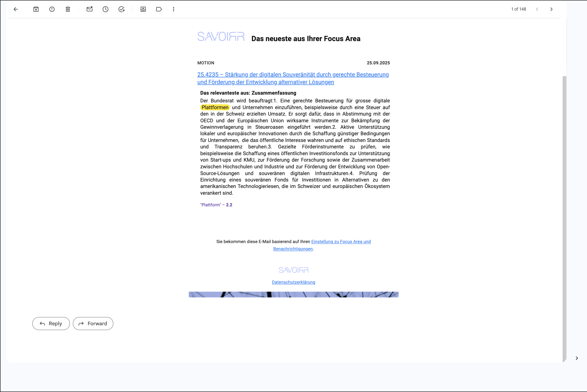Click the Forward button
Image resolution: width=587 pixels, height=392 pixels.
pyautogui.click(x=93, y=323)
